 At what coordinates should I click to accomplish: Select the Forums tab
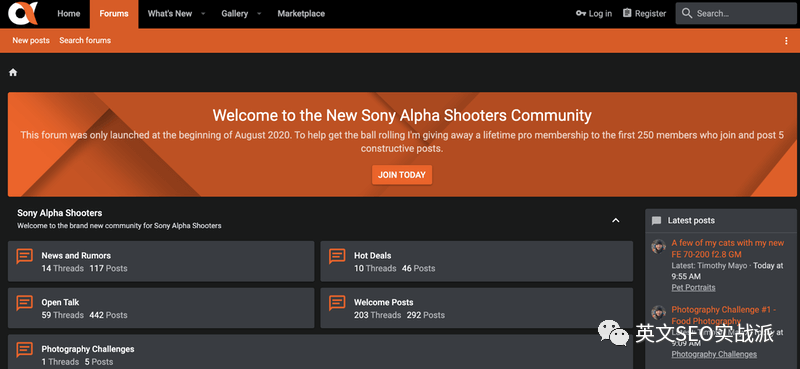click(114, 14)
